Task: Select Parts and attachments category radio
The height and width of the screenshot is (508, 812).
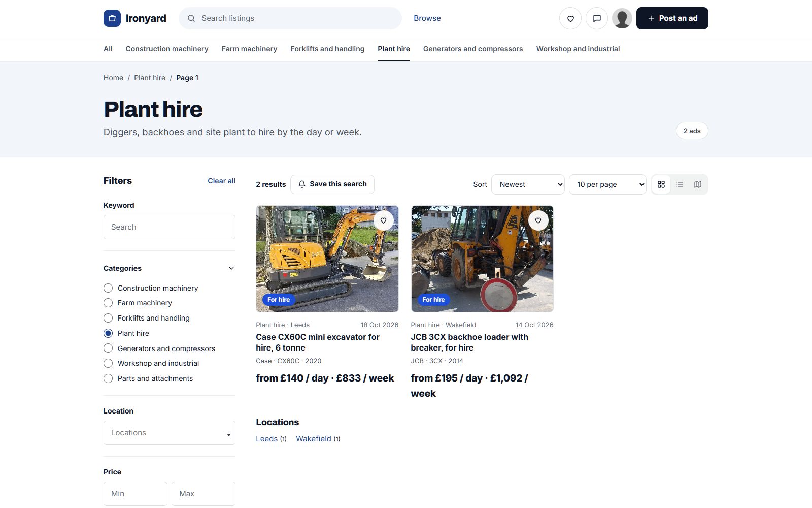Action: (x=108, y=378)
